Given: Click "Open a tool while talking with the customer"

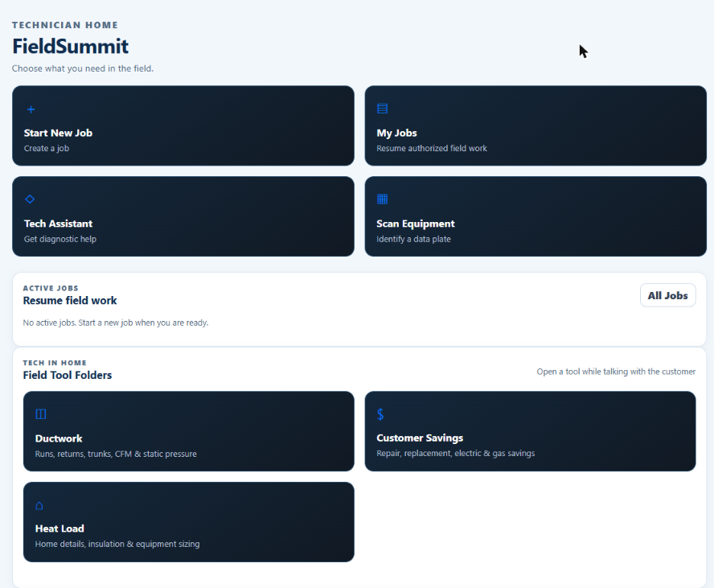Looking at the screenshot, I should pos(616,372).
